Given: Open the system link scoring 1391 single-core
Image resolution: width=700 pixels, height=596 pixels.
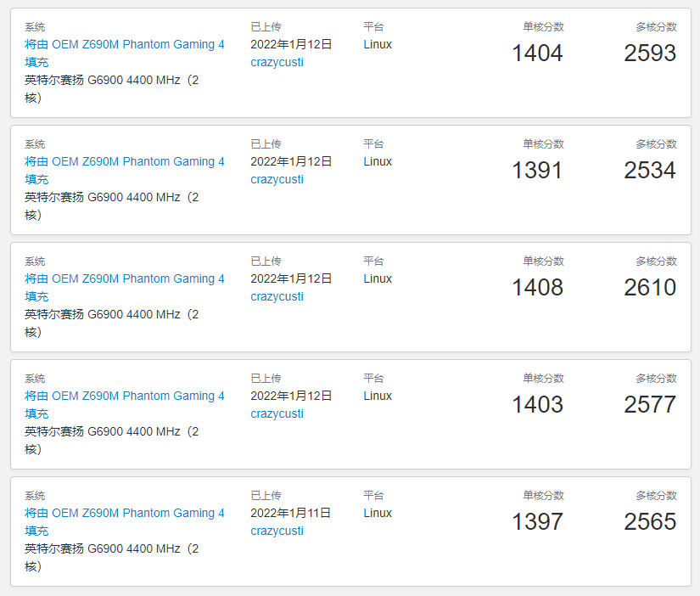Looking at the screenshot, I should [x=124, y=161].
